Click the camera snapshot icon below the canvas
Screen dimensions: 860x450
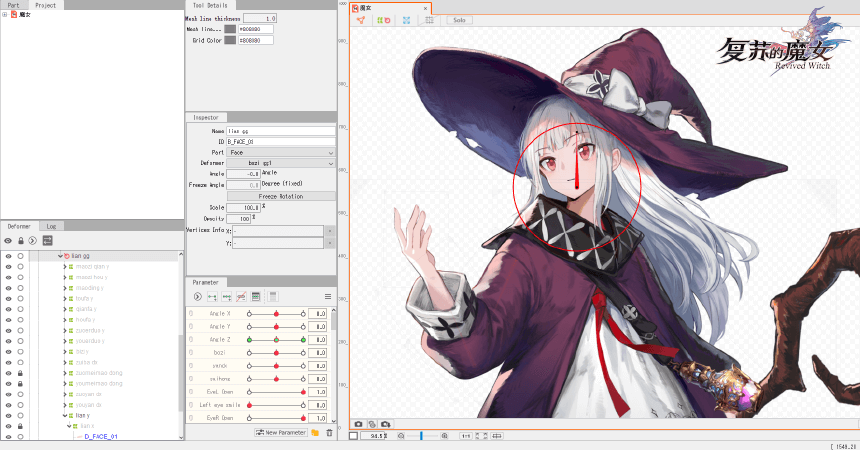(358, 424)
